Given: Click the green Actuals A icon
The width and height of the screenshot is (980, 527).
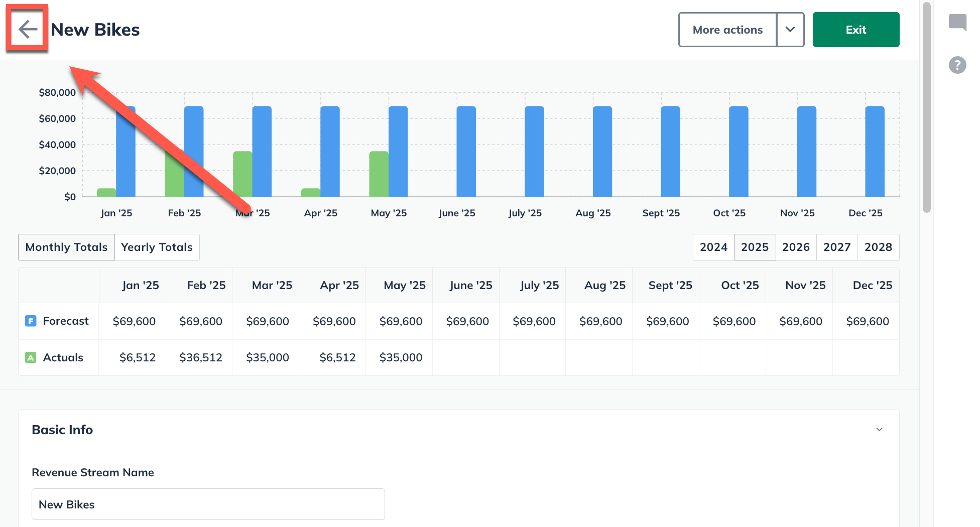Looking at the screenshot, I should [31, 357].
